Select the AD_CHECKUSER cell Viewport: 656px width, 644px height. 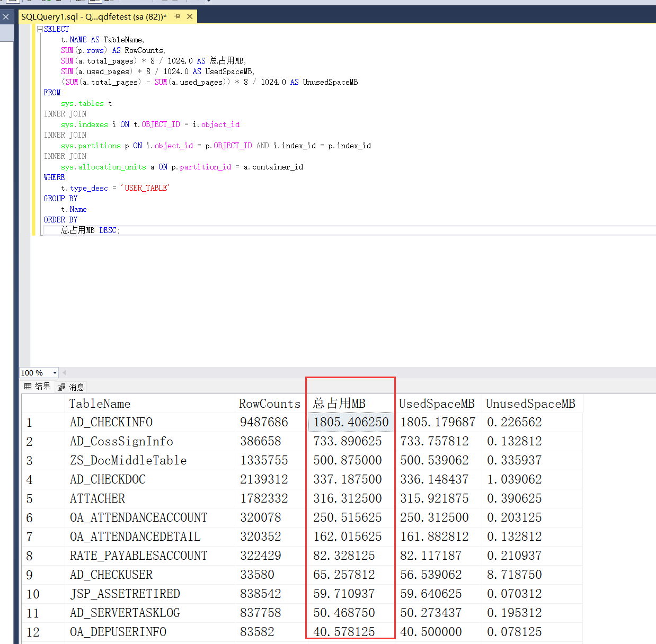(x=150, y=575)
